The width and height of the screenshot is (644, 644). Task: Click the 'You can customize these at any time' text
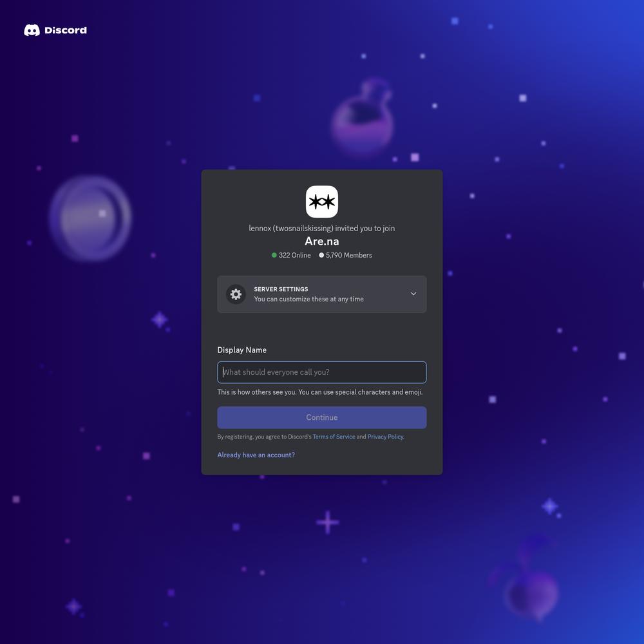[308, 299]
